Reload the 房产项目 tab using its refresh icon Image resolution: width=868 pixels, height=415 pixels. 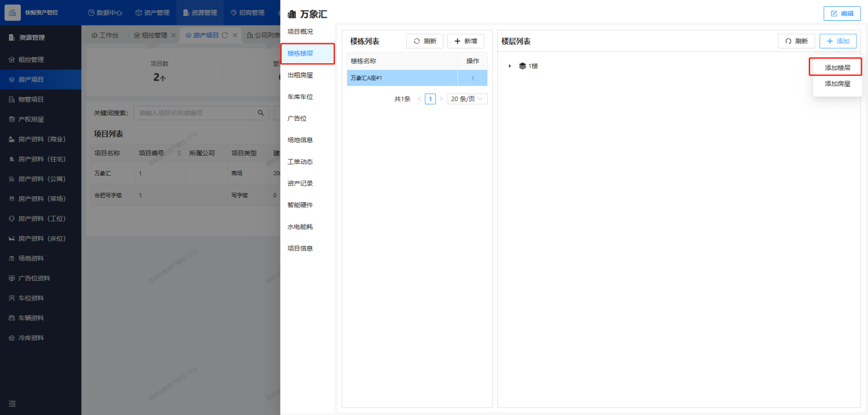[x=225, y=35]
